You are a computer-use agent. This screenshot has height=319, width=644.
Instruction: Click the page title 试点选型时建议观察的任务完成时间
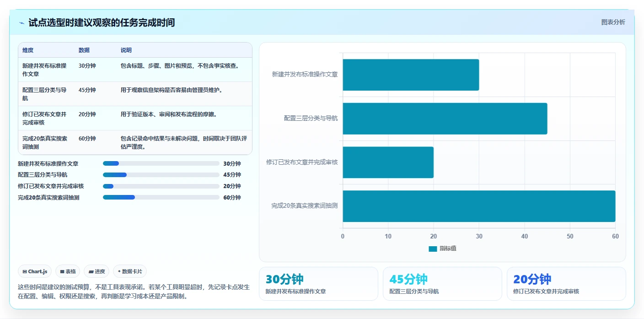tap(102, 22)
